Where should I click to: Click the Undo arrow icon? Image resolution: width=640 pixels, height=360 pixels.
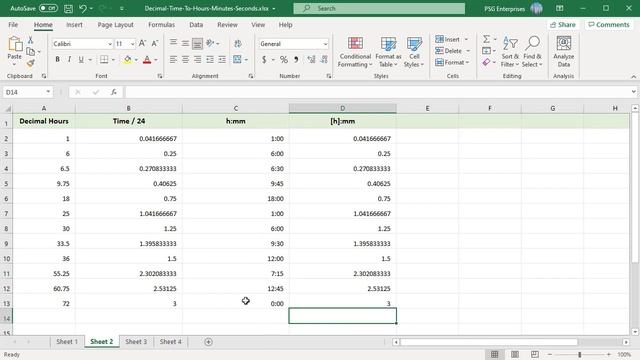click(x=83, y=8)
